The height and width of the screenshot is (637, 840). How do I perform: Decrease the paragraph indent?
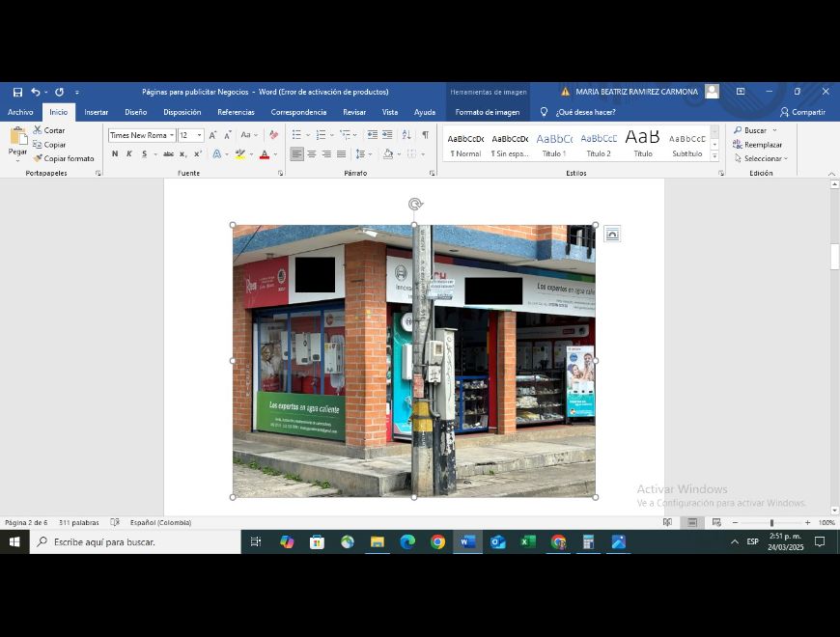click(x=373, y=135)
